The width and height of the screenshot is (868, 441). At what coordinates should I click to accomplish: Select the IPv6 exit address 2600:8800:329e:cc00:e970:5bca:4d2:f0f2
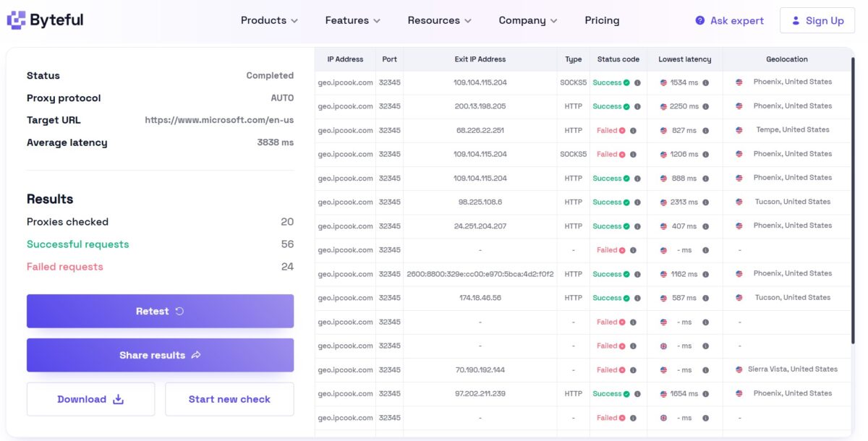(480, 275)
